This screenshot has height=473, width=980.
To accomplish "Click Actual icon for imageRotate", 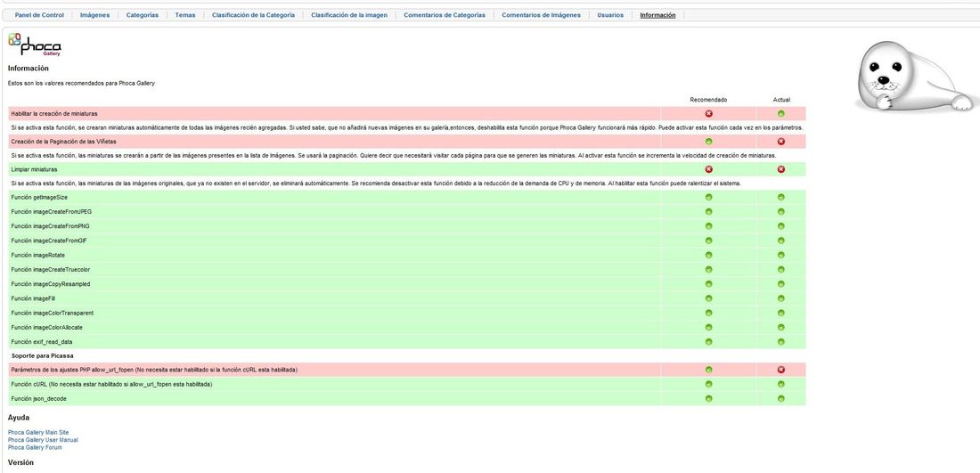I will (780, 255).
